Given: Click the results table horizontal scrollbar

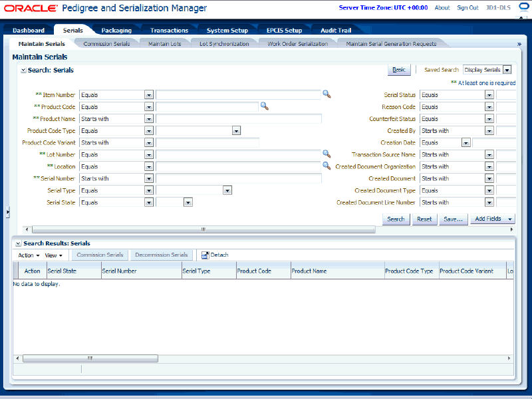Looking at the screenshot, I should pyautogui.click(x=90, y=358).
